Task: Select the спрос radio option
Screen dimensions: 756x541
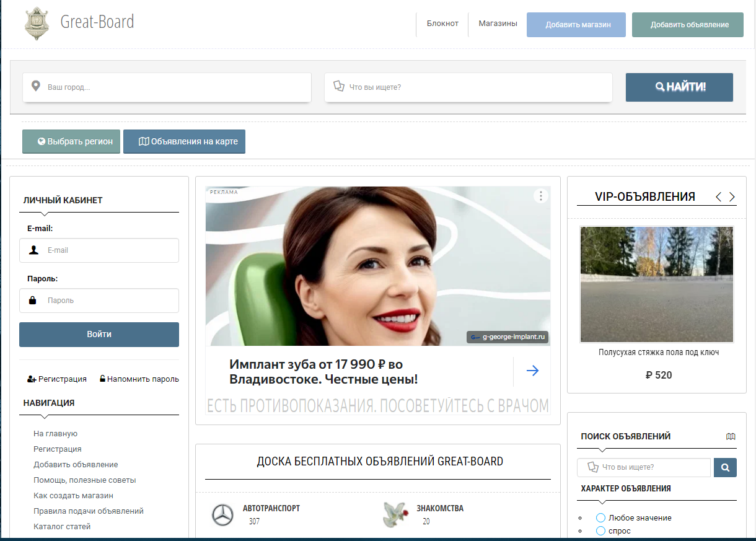Action: point(600,531)
